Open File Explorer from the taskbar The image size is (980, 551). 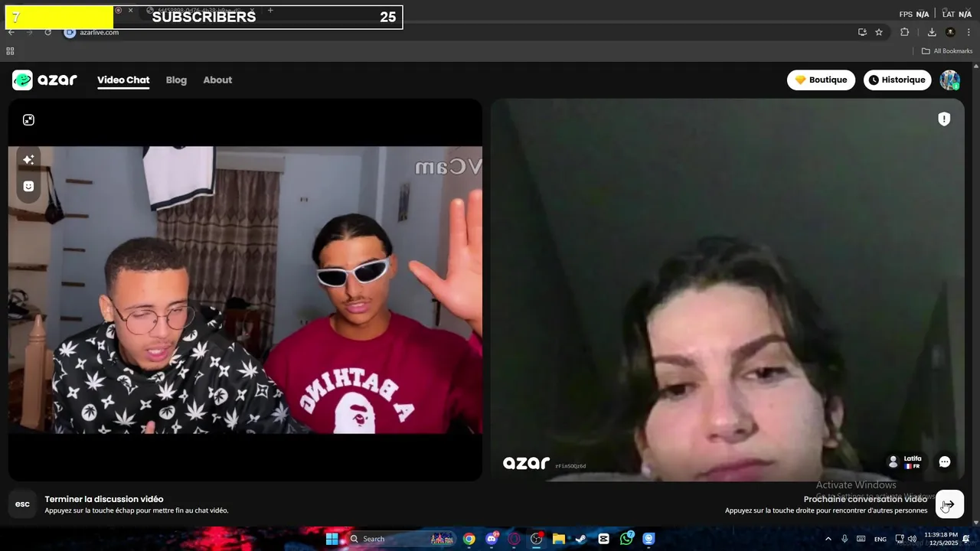click(x=559, y=539)
